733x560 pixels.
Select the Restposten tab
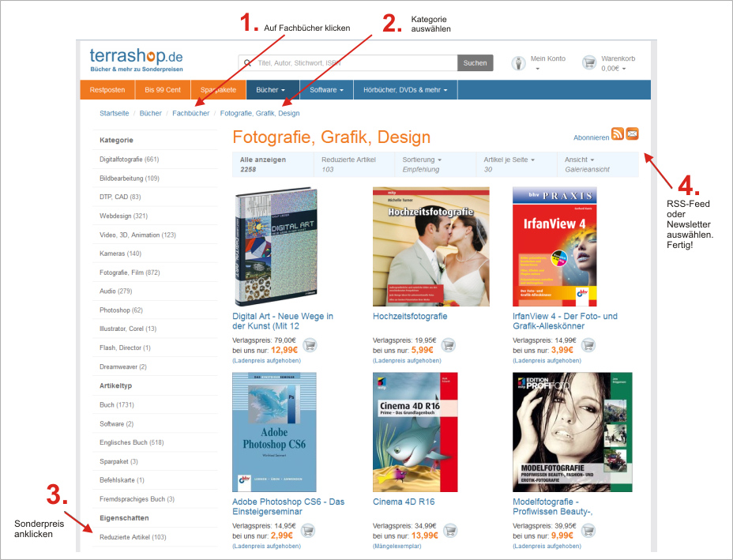(107, 90)
